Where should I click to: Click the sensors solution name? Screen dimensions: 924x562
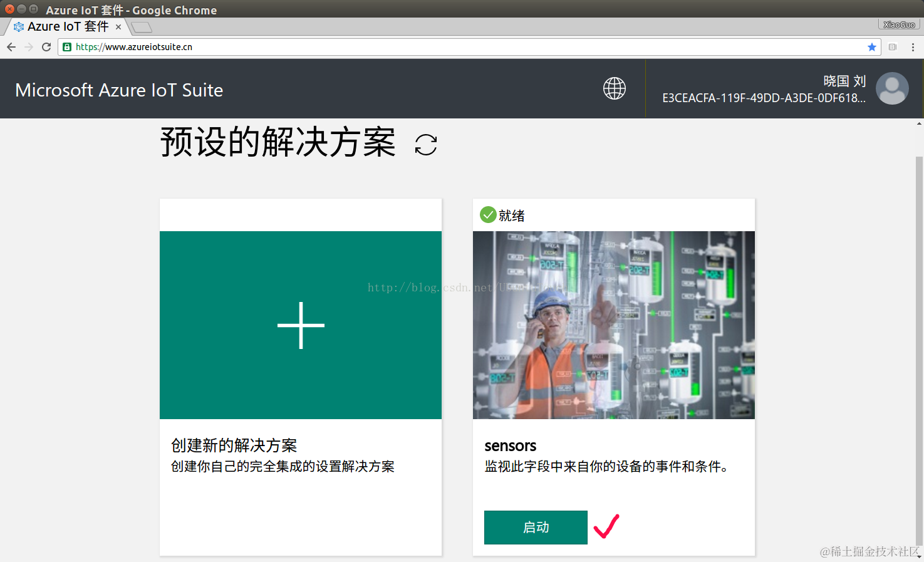pos(511,446)
